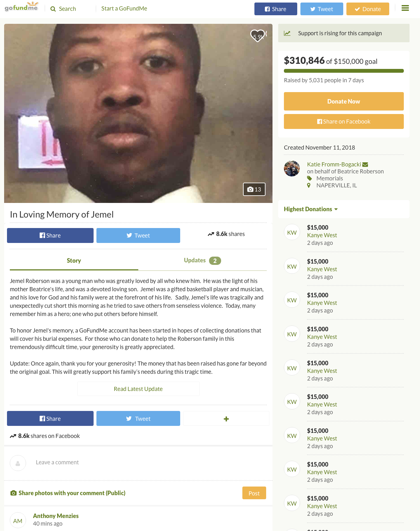The height and width of the screenshot is (531, 420).
Task: Click the GoFundMe logo
Action: click(x=21, y=7)
